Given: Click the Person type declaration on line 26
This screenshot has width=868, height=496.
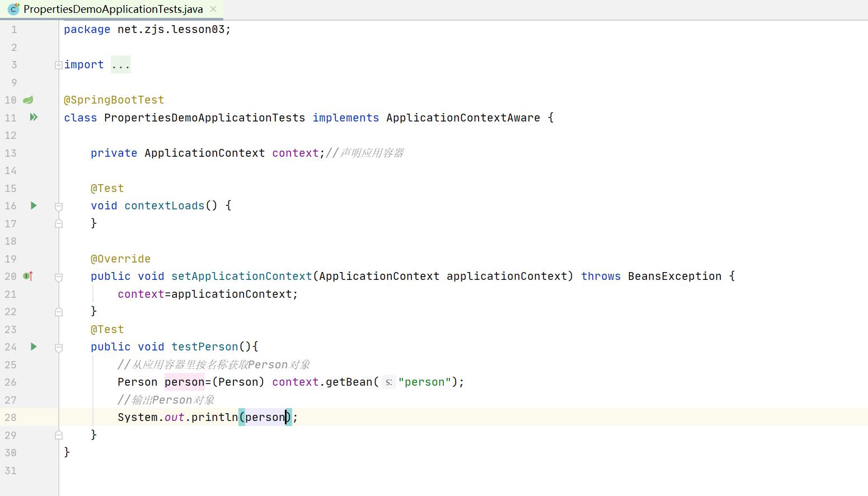Looking at the screenshot, I should point(138,382).
